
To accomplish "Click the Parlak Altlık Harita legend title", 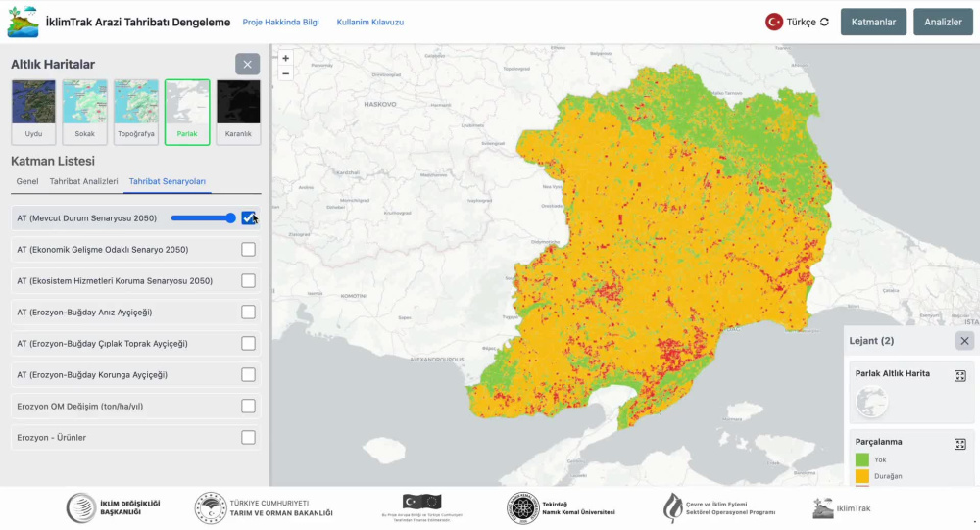I will (x=893, y=373).
